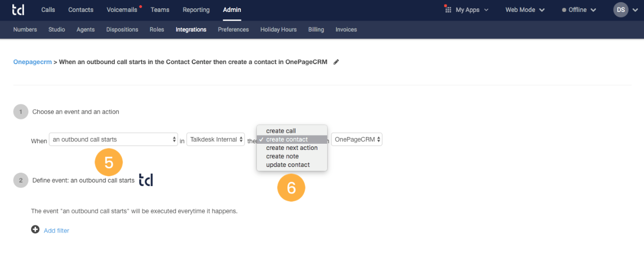Go to Holiday Hours
Screen dimensions: 644x259
[x=279, y=29]
